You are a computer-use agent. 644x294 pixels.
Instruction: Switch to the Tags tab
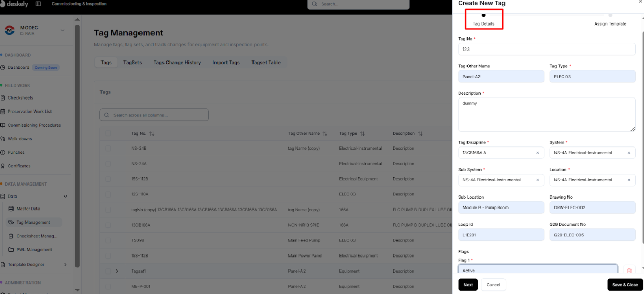coord(106,63)
